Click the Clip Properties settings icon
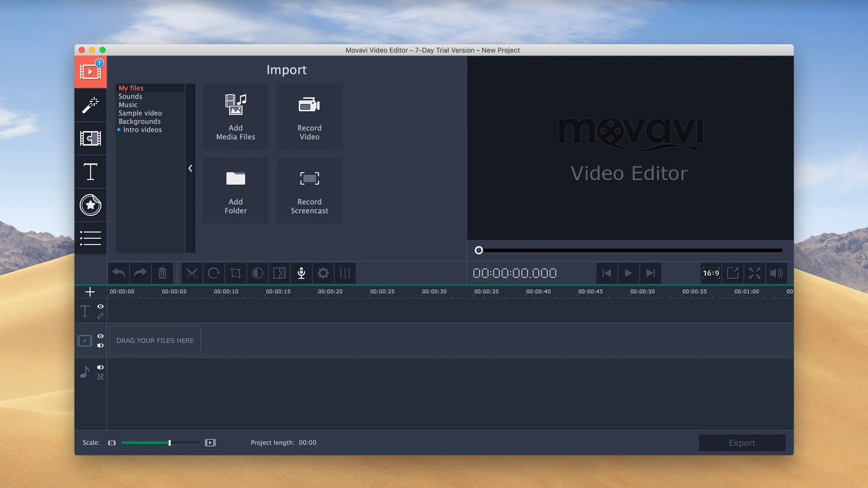Viewport: 868px width, 488px height. pyautogui.click(x=344, y=273)
